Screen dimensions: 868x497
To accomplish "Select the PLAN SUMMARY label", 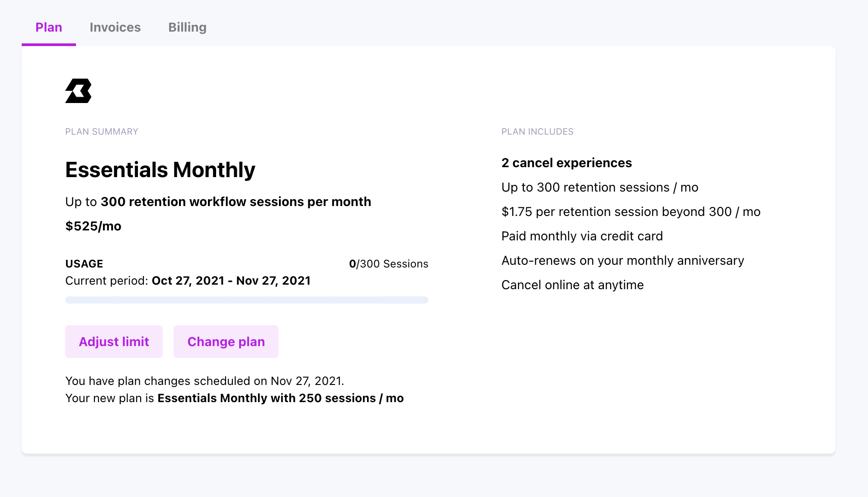I will click(x=102, y=131).
